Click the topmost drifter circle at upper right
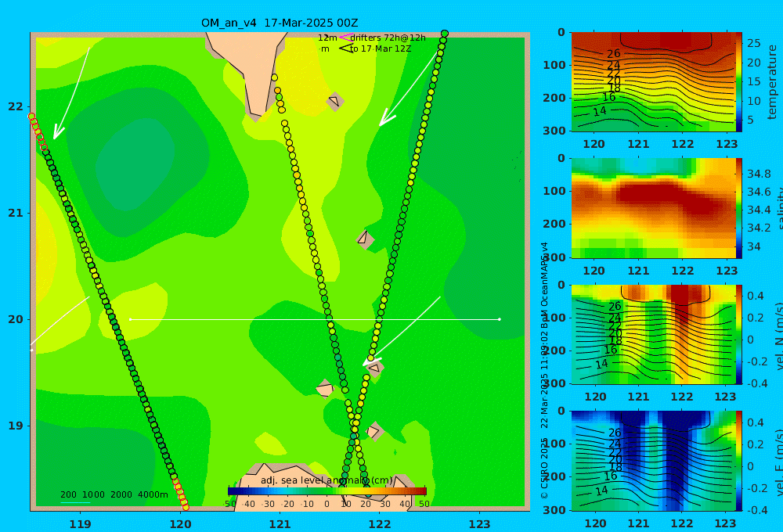The width and height of the screenshot is (783, 532). (x=445, y=34)
